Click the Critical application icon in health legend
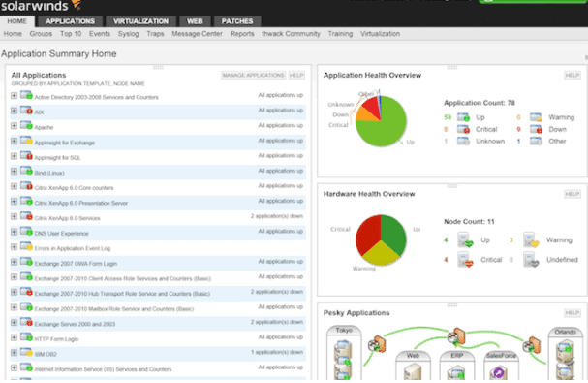The image size is (588, 383). click(x=463, y=130)
